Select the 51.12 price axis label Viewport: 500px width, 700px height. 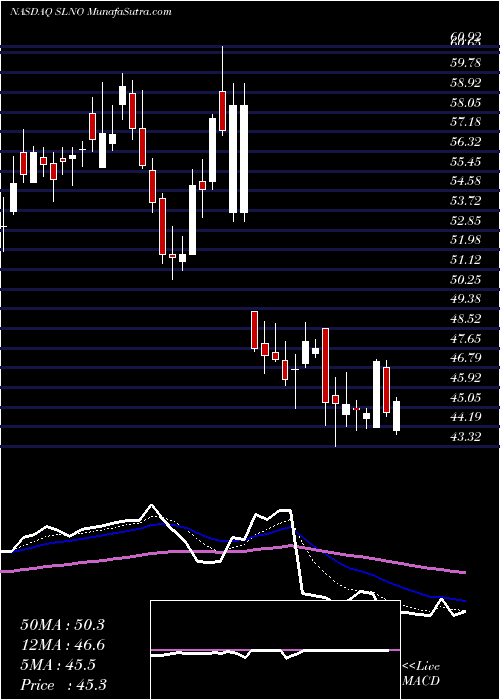coord(466,260)
